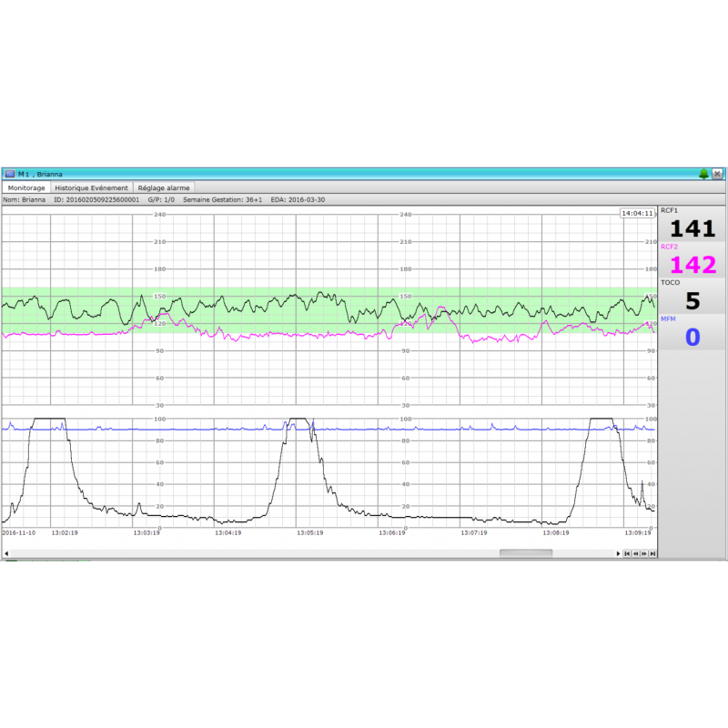Click the scrollbar left arrow under the chart

click(6, 553)
